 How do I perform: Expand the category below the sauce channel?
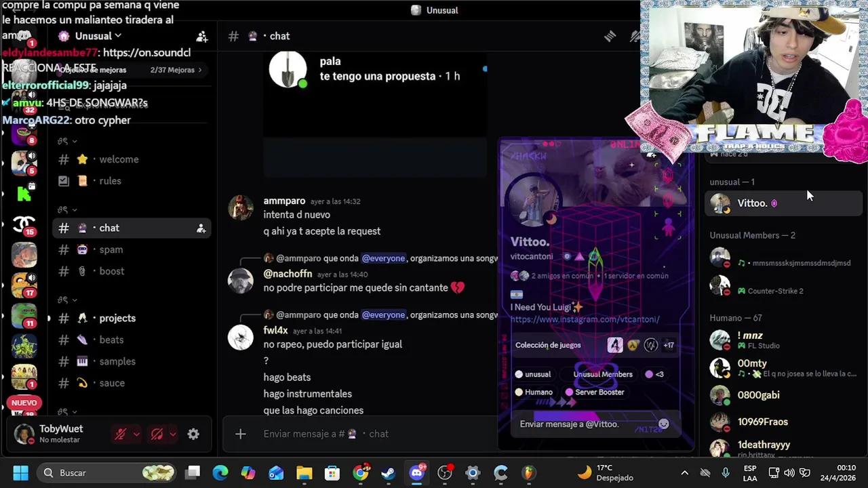click(x=67, y=411)
